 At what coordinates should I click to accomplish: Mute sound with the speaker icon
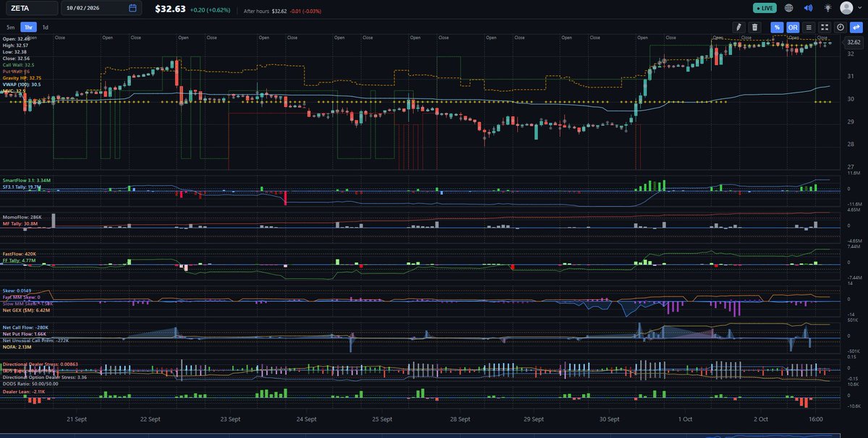coord(808,8)
